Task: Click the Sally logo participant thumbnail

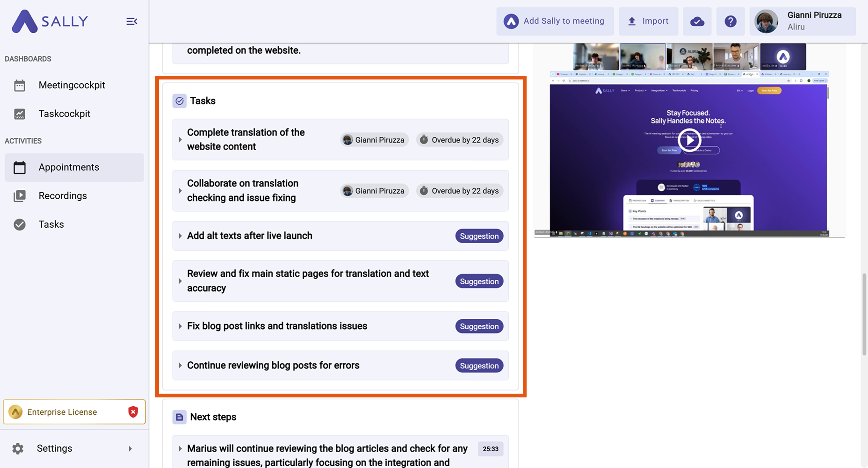Action: (x=783, y=57)
